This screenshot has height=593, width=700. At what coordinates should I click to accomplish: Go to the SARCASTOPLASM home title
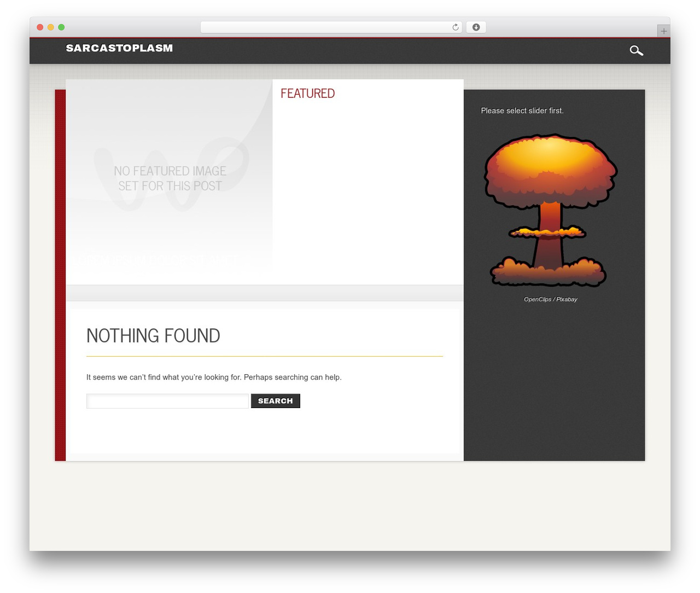tap(119, 48)
